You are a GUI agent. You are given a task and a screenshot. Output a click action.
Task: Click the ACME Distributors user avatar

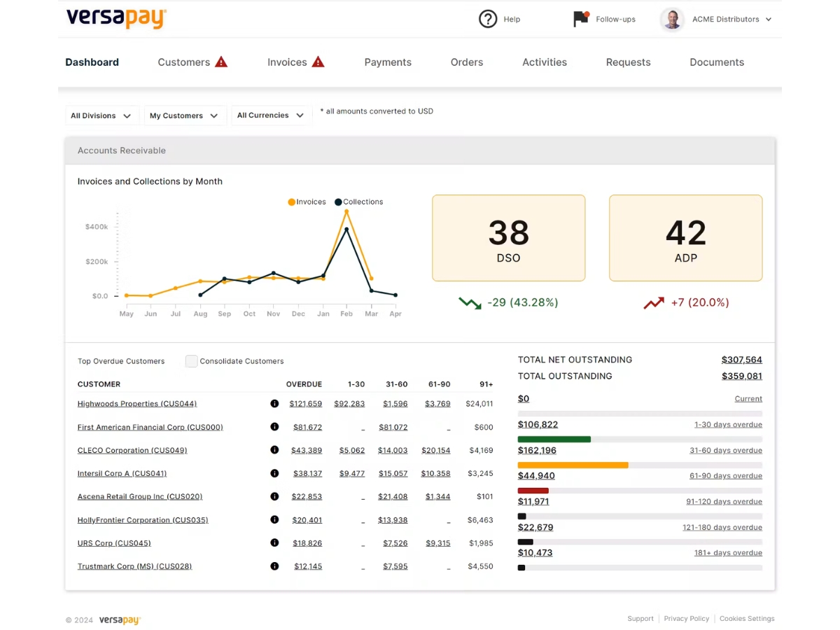(x=672, y=19)
